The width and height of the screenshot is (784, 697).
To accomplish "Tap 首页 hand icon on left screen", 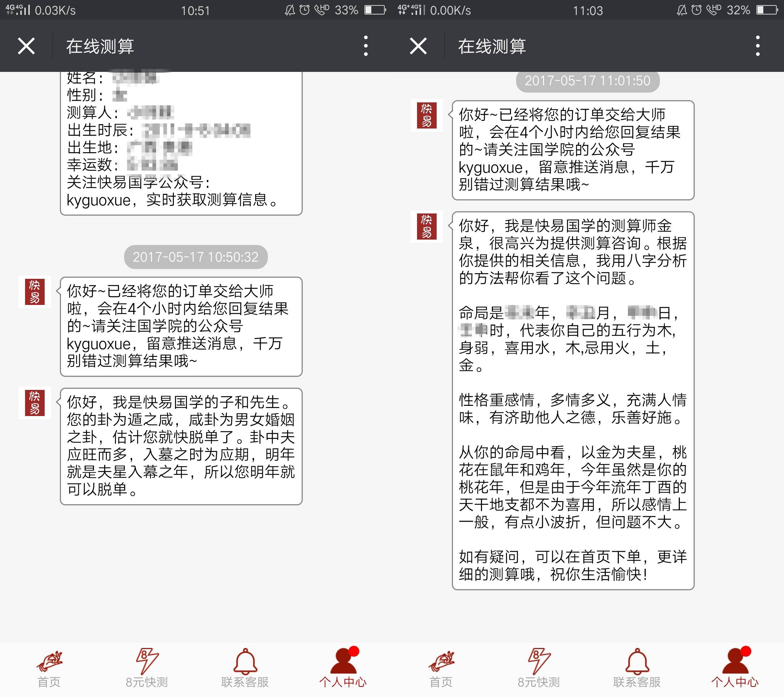I will (49, 661).
